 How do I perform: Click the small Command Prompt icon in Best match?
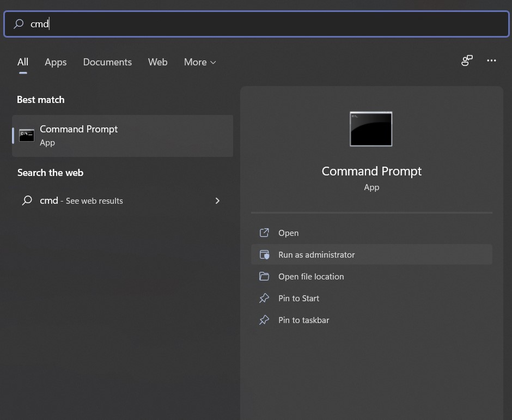coord(27,135)
